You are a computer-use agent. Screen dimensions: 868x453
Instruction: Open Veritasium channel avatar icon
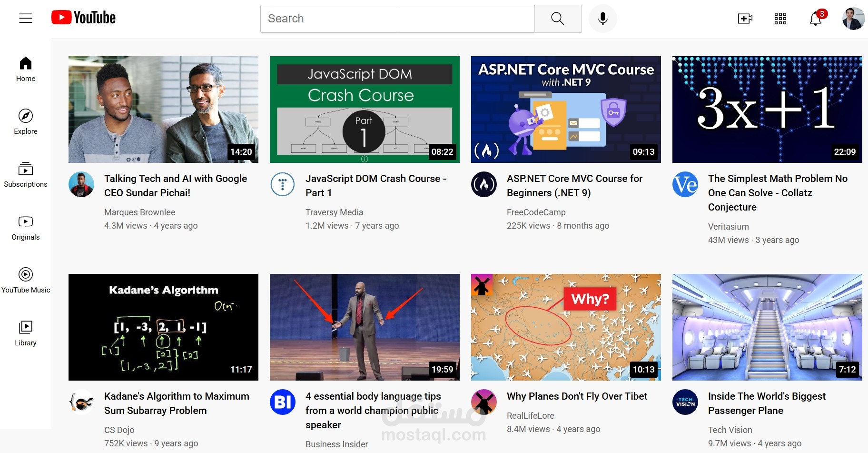click(685, 184)
